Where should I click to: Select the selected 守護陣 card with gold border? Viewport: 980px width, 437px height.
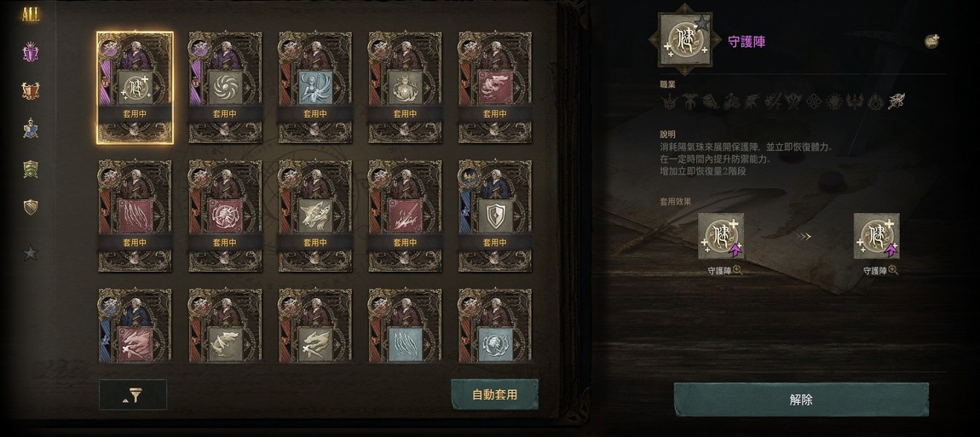click(x=135, y=88)
